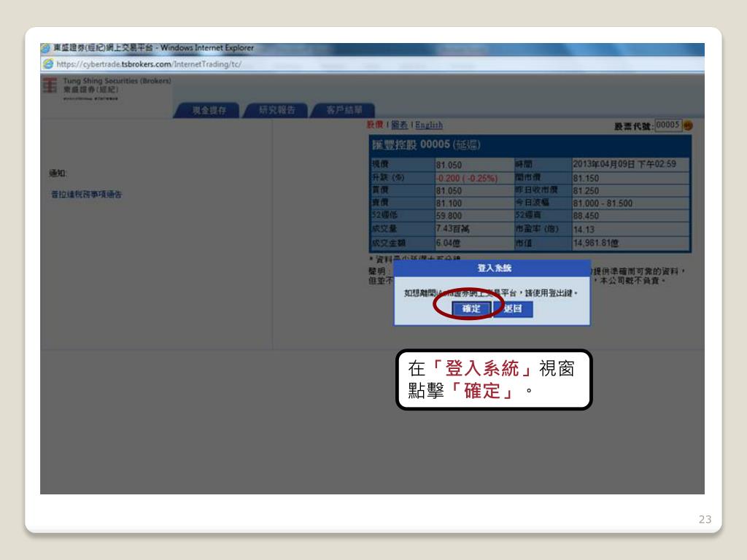Click the 登入系統 dialog title bar
Image resolution: width=747 pixels, height=560 pixels.
click(x=492, y=268)
